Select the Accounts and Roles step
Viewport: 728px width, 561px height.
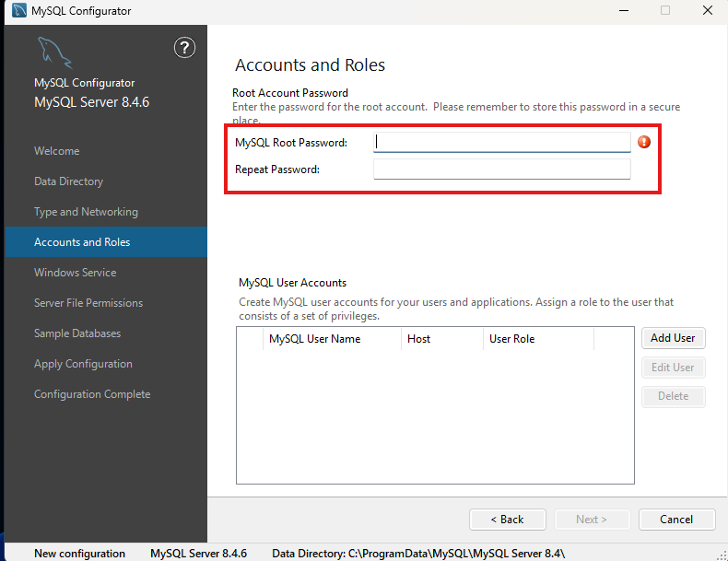pos(106,241)
